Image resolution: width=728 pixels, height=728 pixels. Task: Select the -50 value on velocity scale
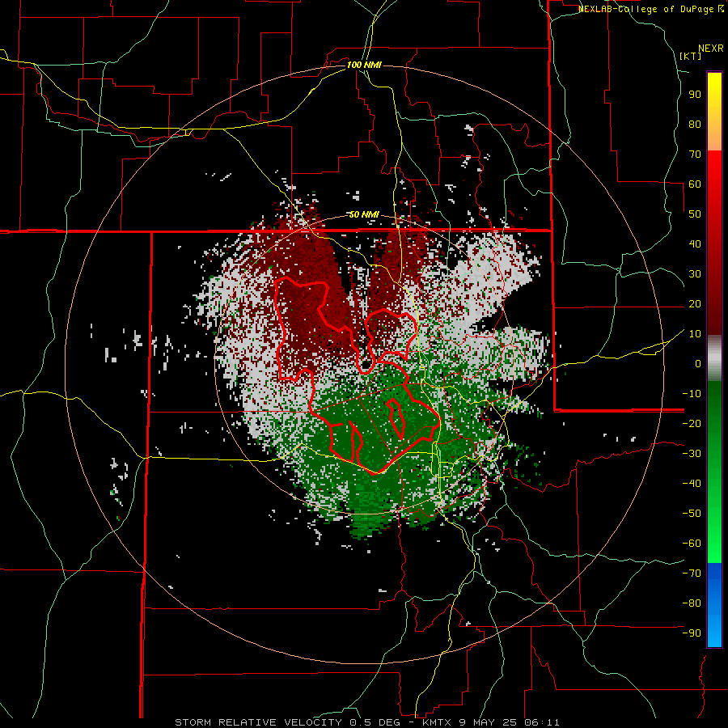coord(692,514)
